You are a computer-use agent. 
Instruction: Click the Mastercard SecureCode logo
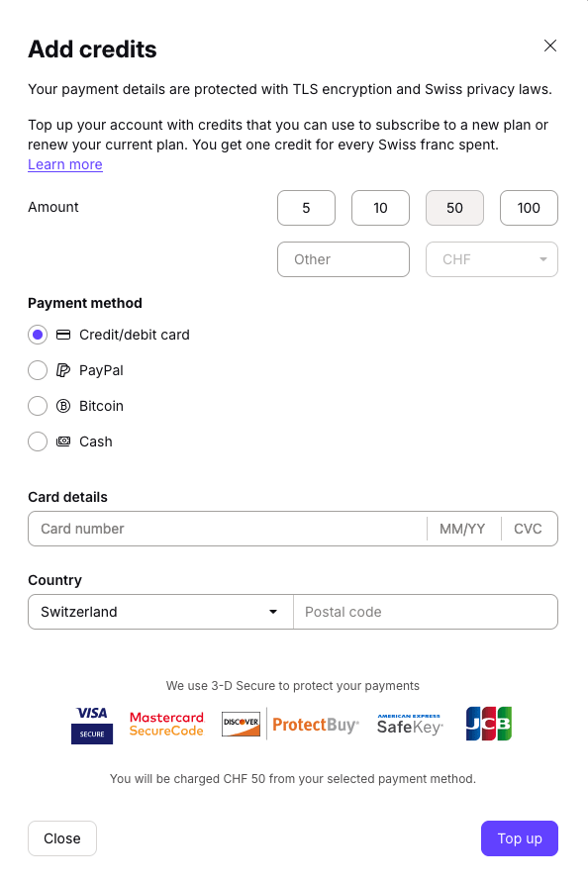[166, 724]
